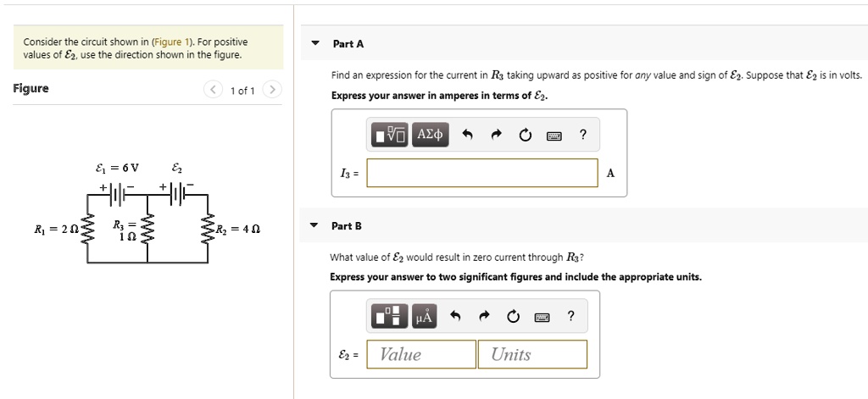Image resolution: width=868 pixels, height=399 pixels.
Task: Reset the Part A answer
Action: (526, 135)
